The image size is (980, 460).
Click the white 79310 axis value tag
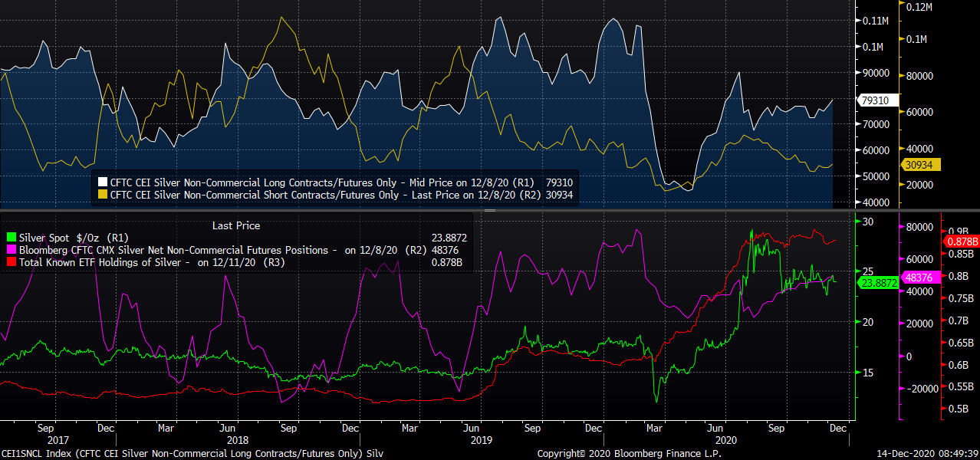874,100
